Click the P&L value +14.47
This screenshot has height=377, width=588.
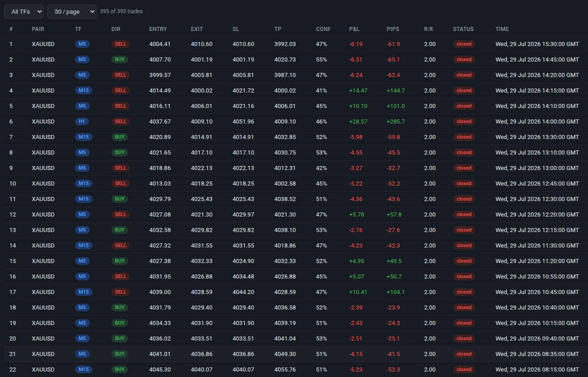click(x=358, y=91)
